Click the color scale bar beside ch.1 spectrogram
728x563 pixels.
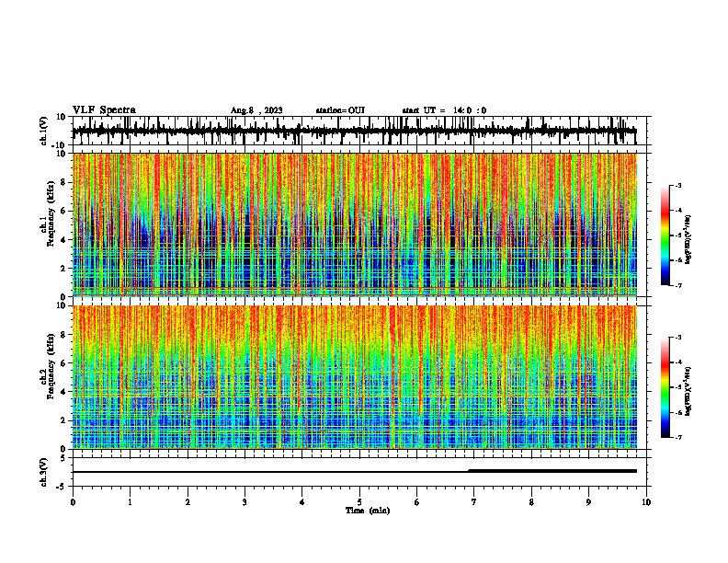click(665, 236)
